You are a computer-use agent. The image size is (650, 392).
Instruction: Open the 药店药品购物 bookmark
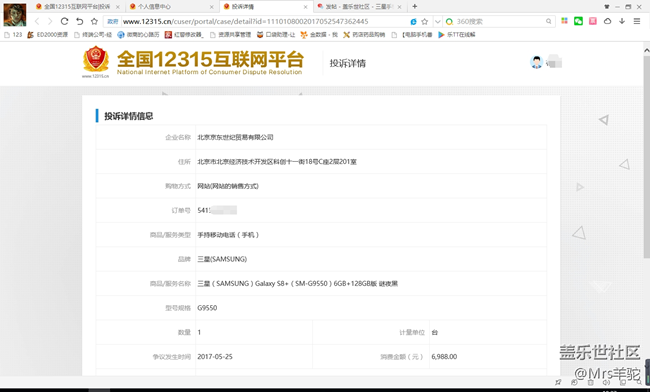click(364, 35)
